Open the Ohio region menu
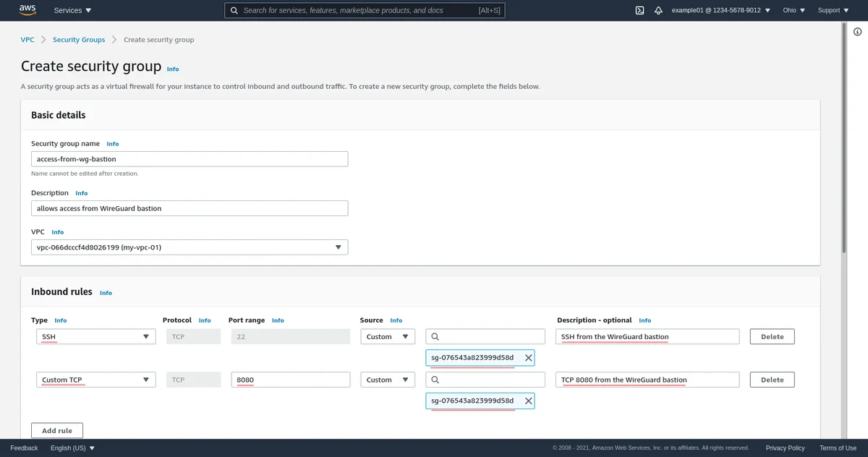868x457 pixels. pos(793,10)
